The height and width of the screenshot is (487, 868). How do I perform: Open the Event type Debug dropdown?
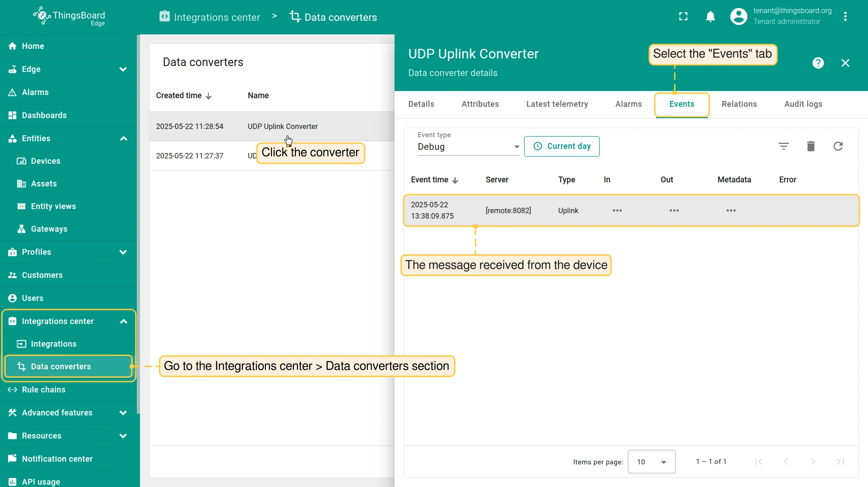(x=468, y=147)
